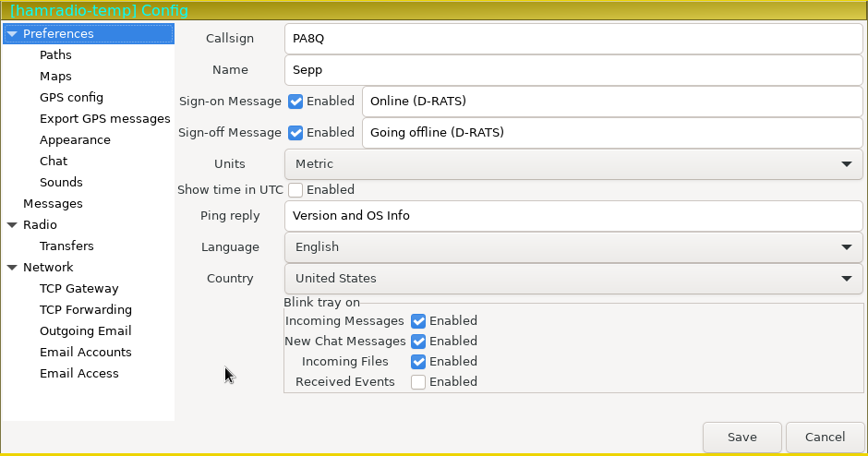868x456 pixels.
Task: Select Email Accounts in the tree
Action: 85,353
